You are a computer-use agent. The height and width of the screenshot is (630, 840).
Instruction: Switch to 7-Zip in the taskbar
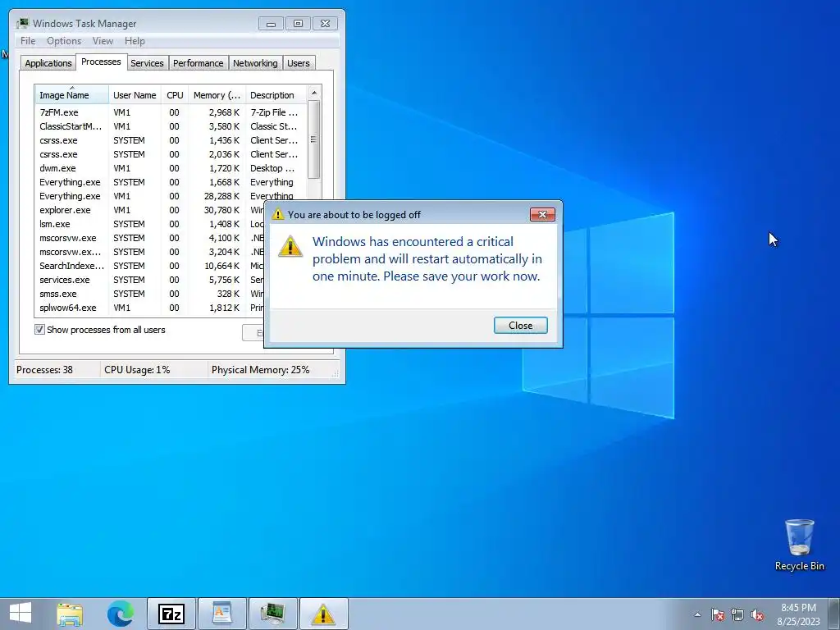click(171, 614)
